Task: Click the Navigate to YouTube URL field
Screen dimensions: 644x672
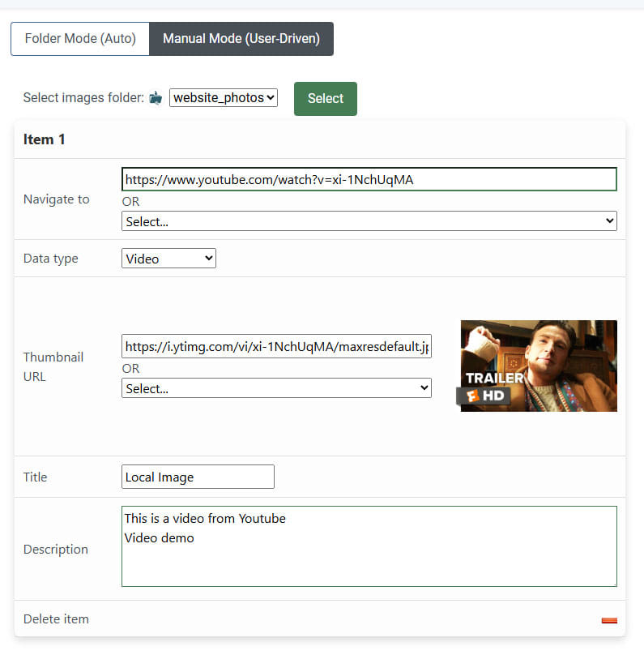Action: pyautogui.click(x=369, y=179)
